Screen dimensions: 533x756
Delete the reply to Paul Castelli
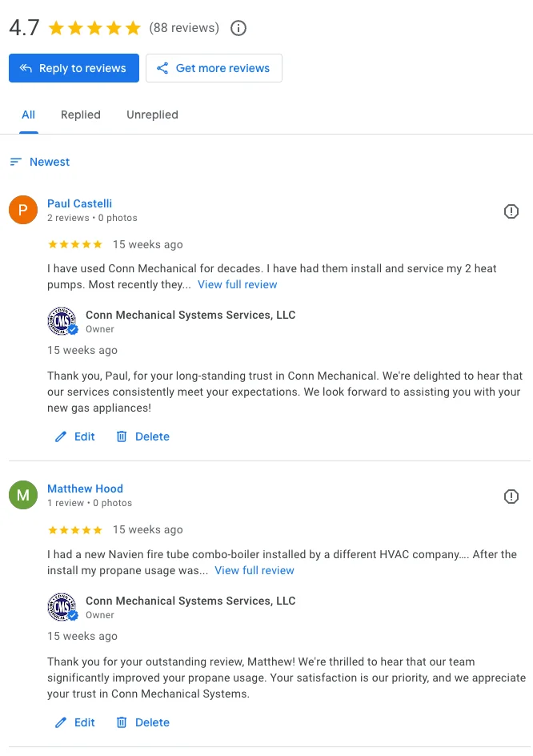coord(143,436)
